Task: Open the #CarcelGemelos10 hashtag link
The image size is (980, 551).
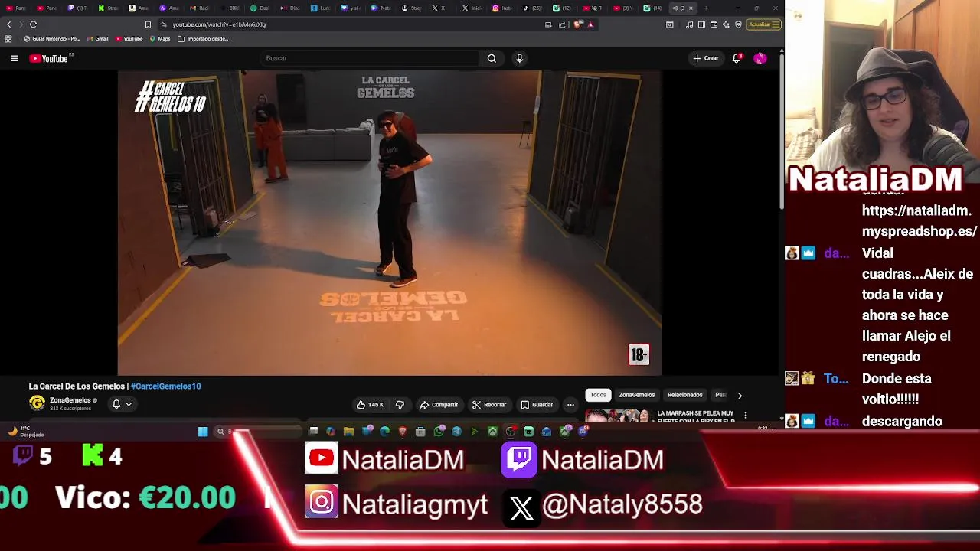Action: click(165, 386)
